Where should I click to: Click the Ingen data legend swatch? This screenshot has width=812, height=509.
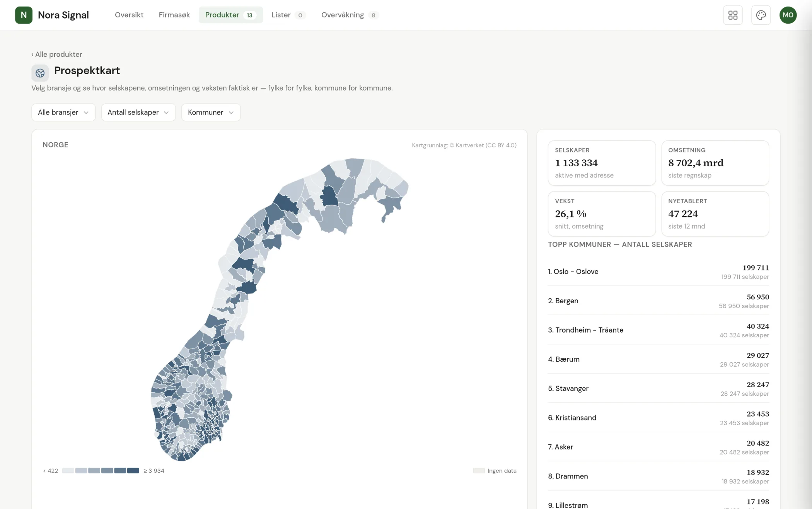[479, 471]
